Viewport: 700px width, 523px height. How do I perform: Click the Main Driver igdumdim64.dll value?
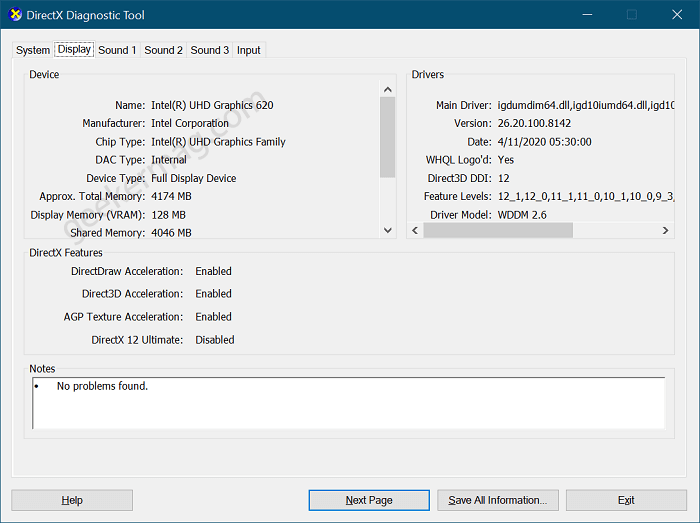586,105
